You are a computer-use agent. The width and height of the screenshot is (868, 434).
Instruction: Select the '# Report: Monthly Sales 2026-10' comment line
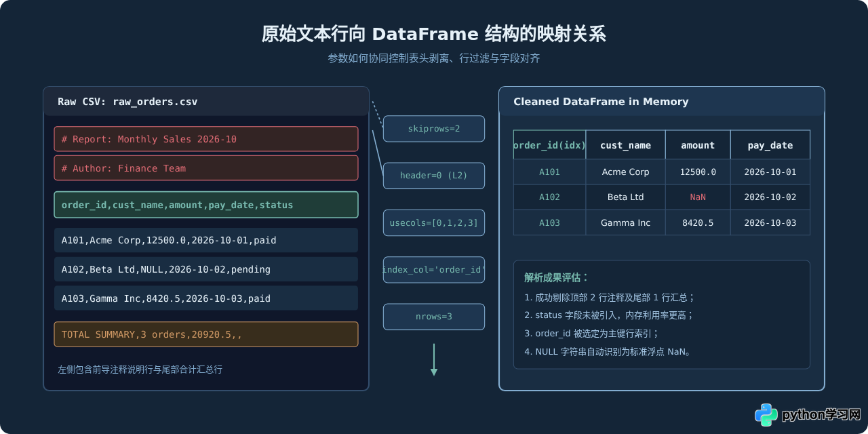pyautogui.click(x=206, y=139)
